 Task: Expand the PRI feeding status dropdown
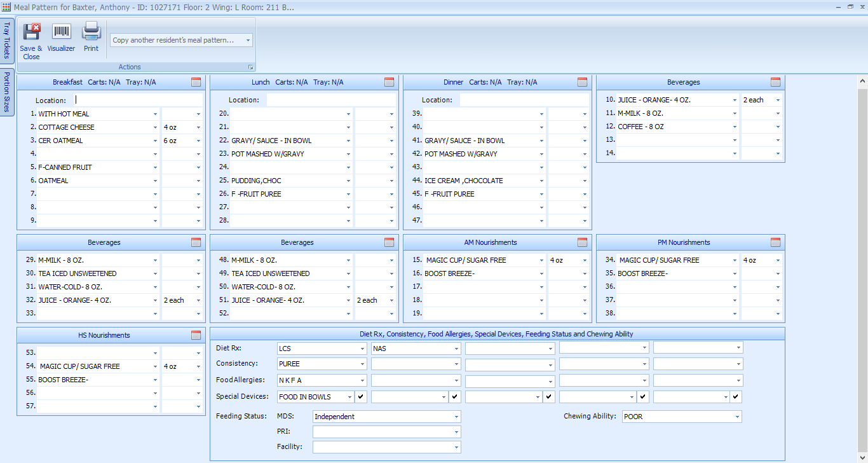coord(456,432)
